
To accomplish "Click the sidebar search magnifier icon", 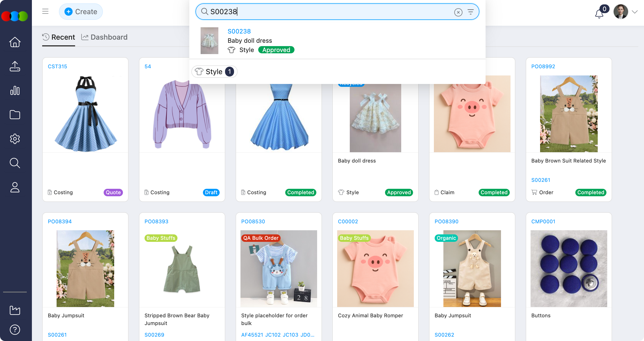I will click(15, 163).
